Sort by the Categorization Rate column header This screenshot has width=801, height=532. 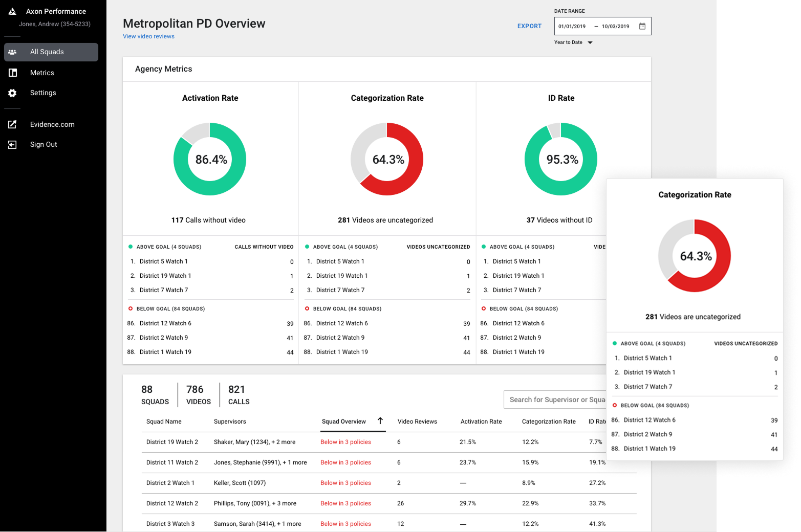click(549, 422)
